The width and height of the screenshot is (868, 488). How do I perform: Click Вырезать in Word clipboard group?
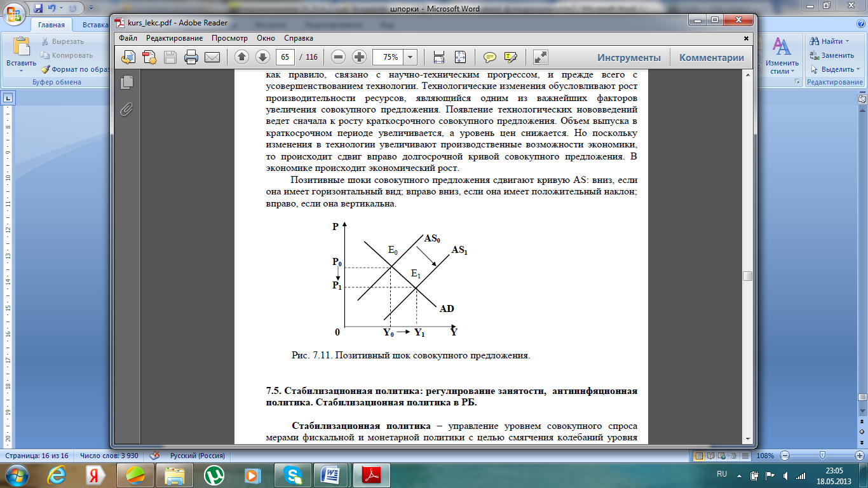[61, 41]
